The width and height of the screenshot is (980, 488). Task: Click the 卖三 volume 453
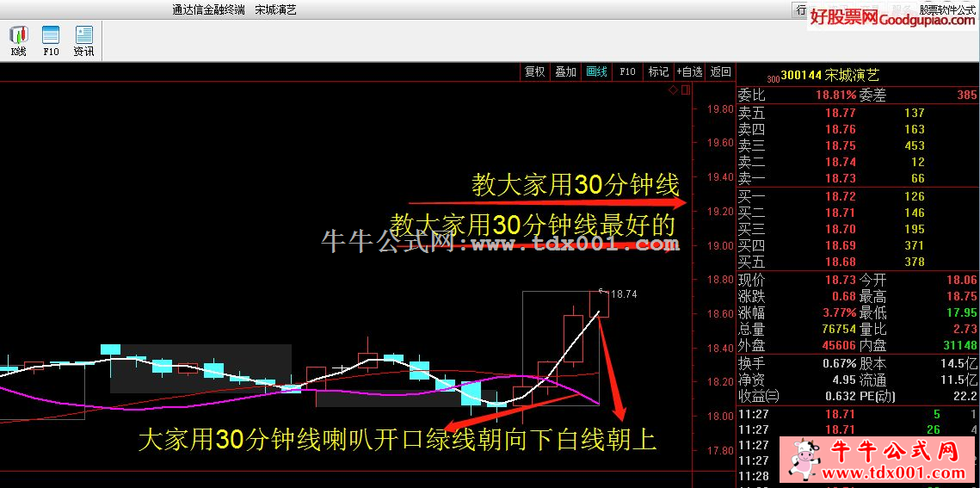tap(914, 145)
